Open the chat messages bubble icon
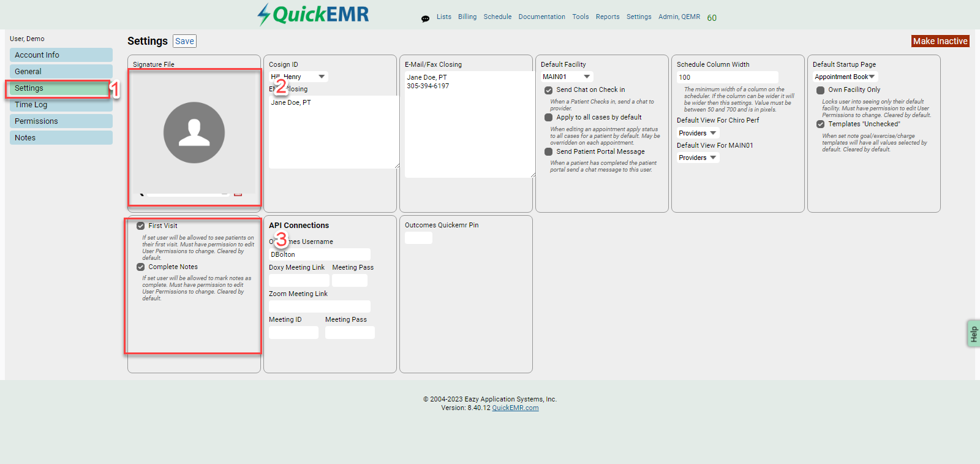The image size is (980, 464). (x=425, y=19)
